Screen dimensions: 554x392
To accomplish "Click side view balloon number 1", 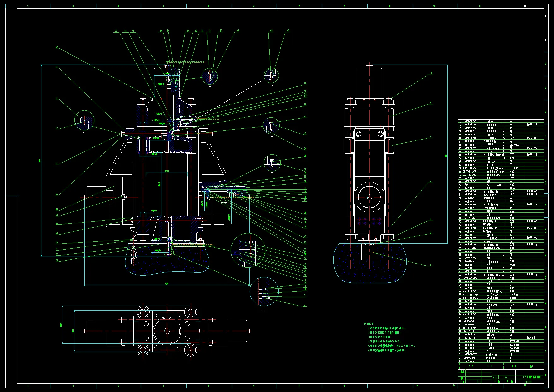I will tap(430, 265).
